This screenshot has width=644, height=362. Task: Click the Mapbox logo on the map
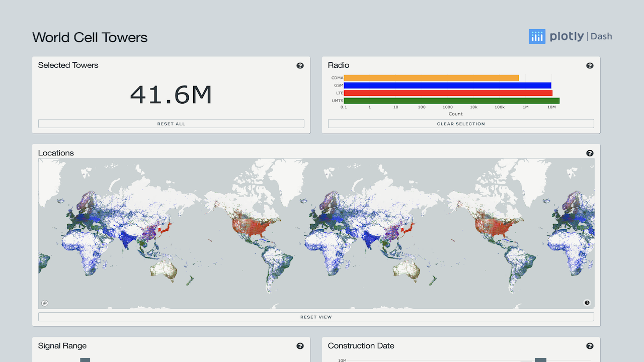(x=45, y=303)
